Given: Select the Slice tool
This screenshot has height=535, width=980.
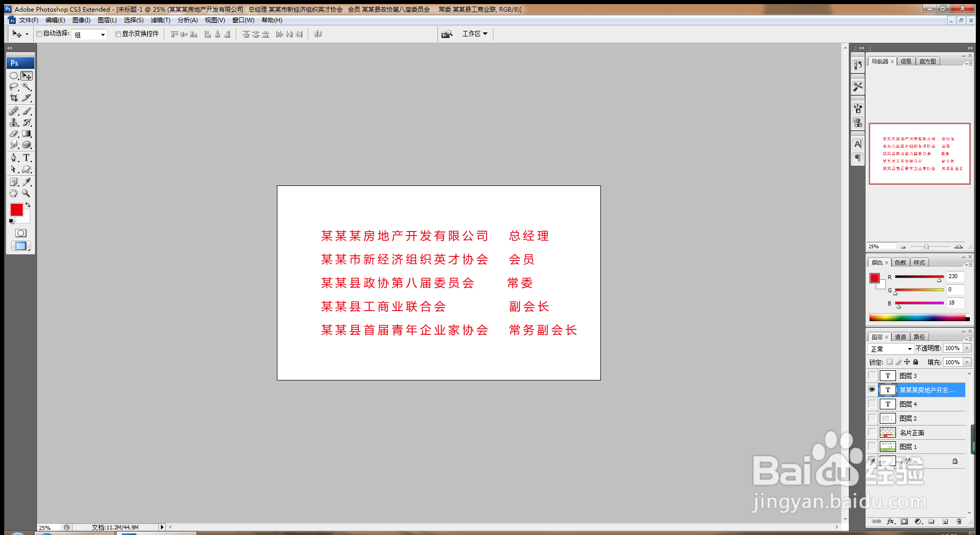Looking at the screenshot, I should [x=27, y=98].
